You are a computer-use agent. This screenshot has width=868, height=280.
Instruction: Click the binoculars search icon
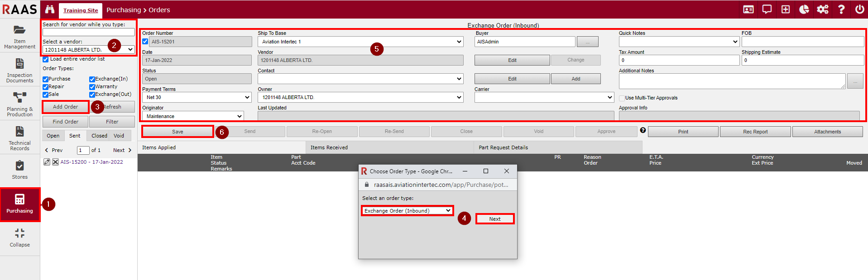pyautogui.click(x=49, y=9)
